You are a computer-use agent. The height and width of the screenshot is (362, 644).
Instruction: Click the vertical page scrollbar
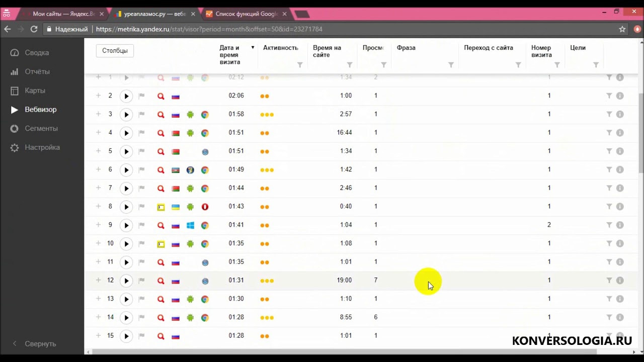click(x=640, y=133)
